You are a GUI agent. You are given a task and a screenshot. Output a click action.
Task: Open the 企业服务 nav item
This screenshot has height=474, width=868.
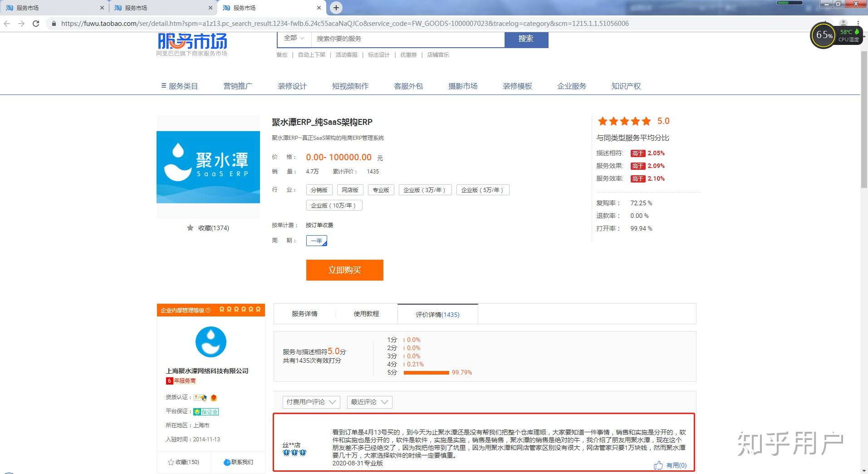572,86
